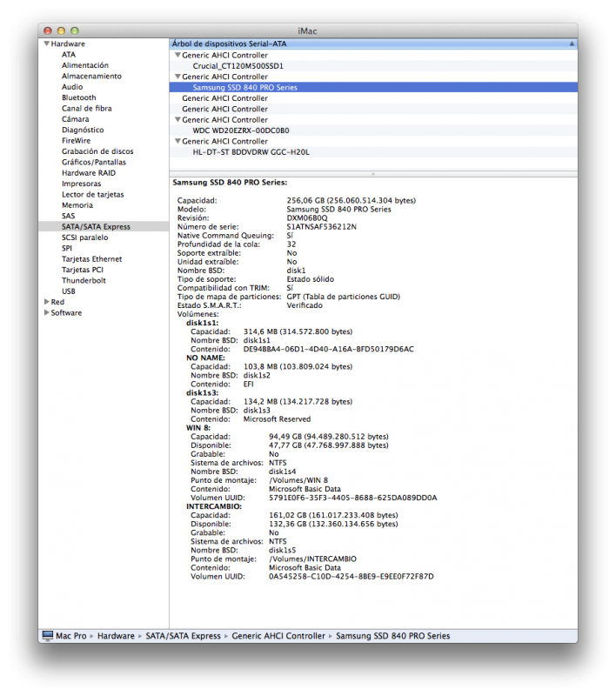Select the HL-DT-ST BDDVDRW GGC-H20L row

click(373, 151)
